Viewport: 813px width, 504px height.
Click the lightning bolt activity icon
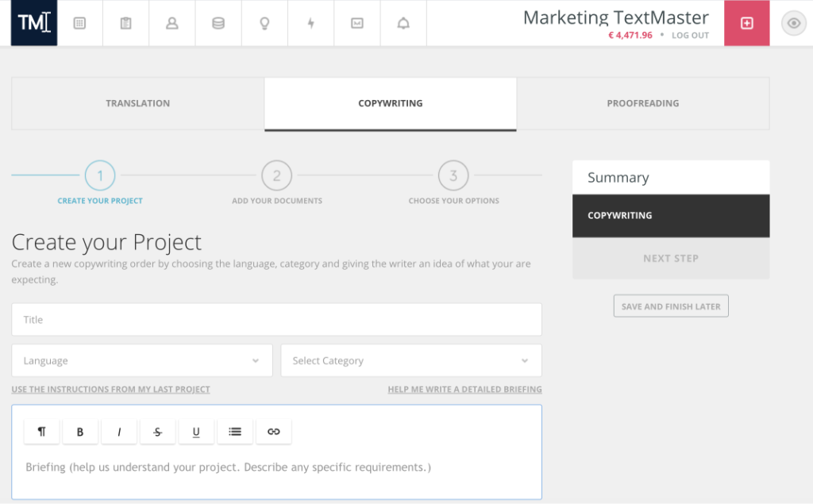coord(310,23)
